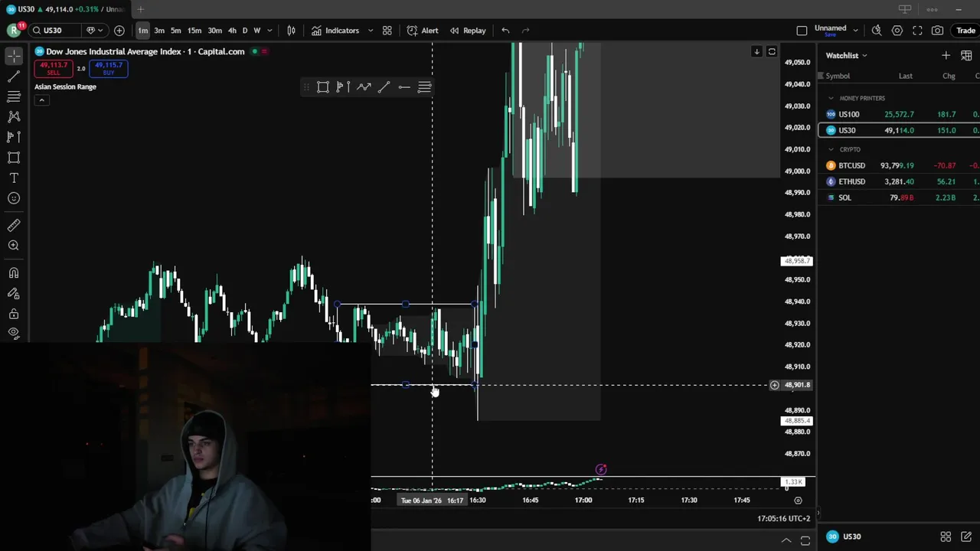The width and height of the screenshot is (980, 551).
Task: Open the Indicators dialog
Action: click(x=335, y=31)
